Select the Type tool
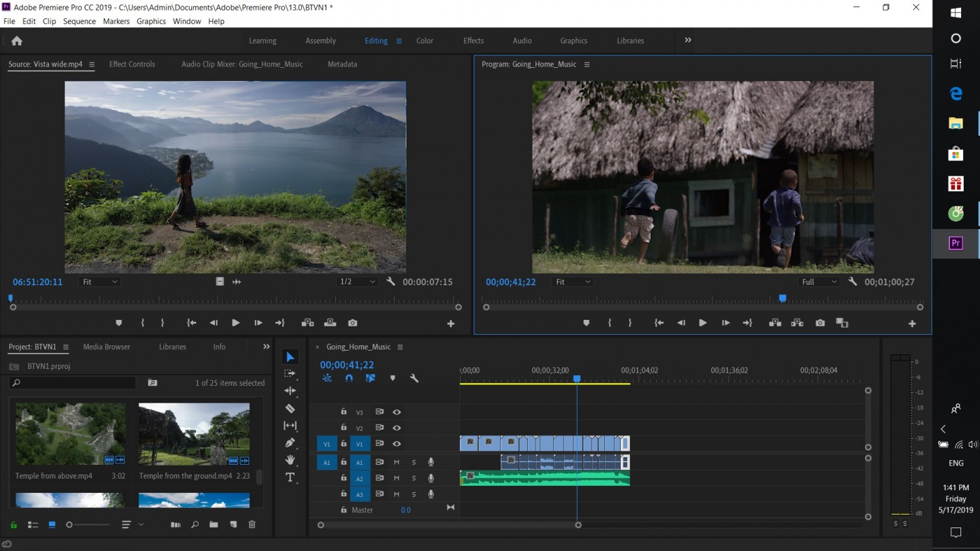 pyautogui.click(x=291, y=477)
